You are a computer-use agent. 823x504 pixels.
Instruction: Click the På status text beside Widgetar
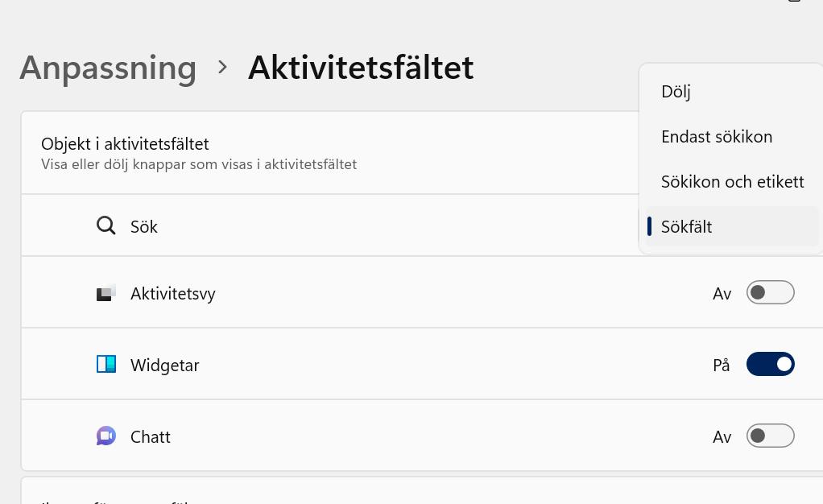point(721,366)
